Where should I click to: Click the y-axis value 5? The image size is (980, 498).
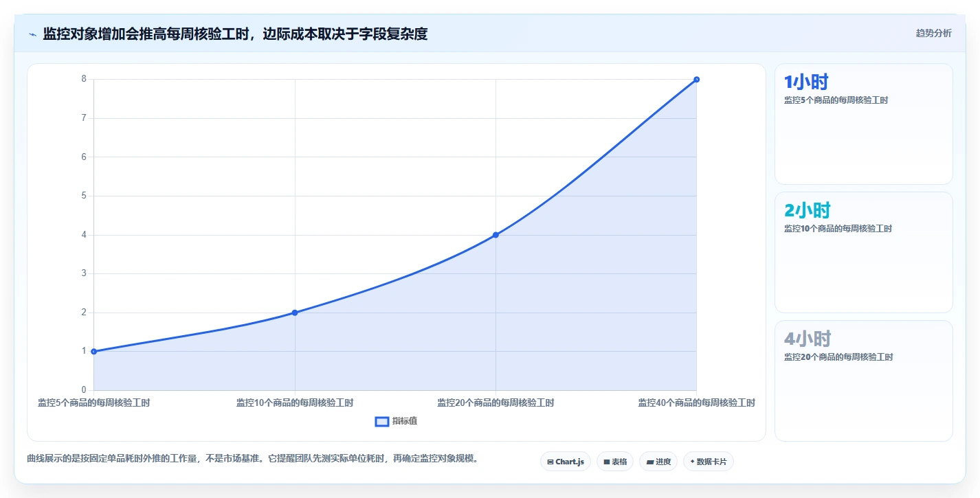(x=84, y=196)
